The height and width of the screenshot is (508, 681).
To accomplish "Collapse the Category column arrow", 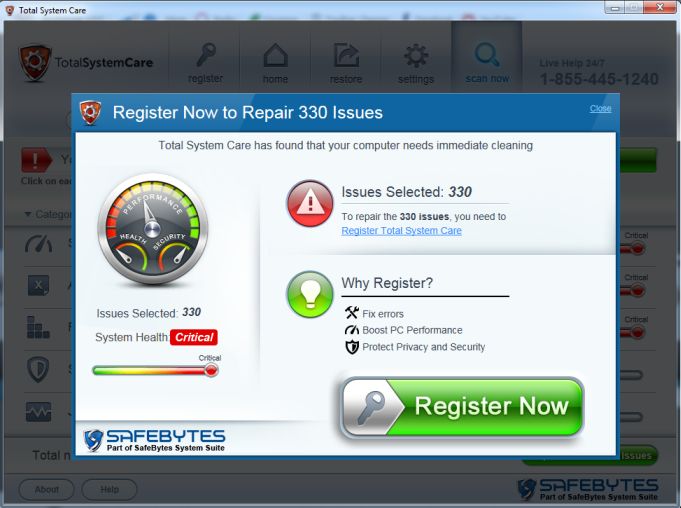I will tap(28, 214).
